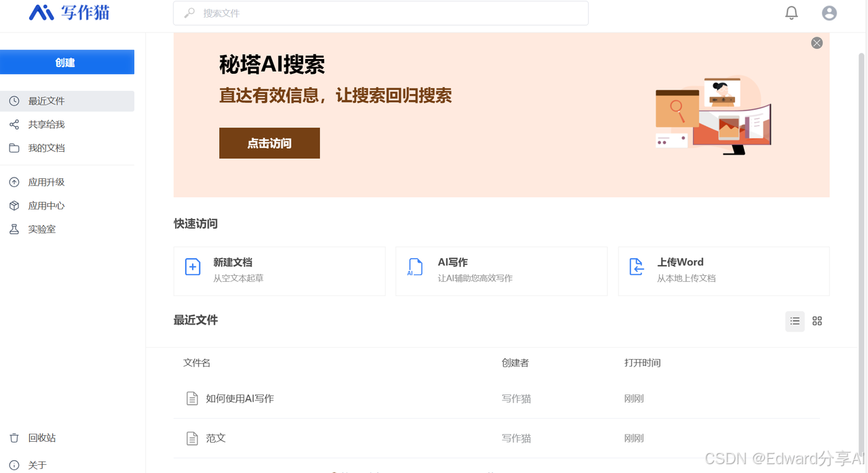Close the 秘塔AI搜索 banner
Viewport: 868px width, 473px height.
(x=817, y=43)
